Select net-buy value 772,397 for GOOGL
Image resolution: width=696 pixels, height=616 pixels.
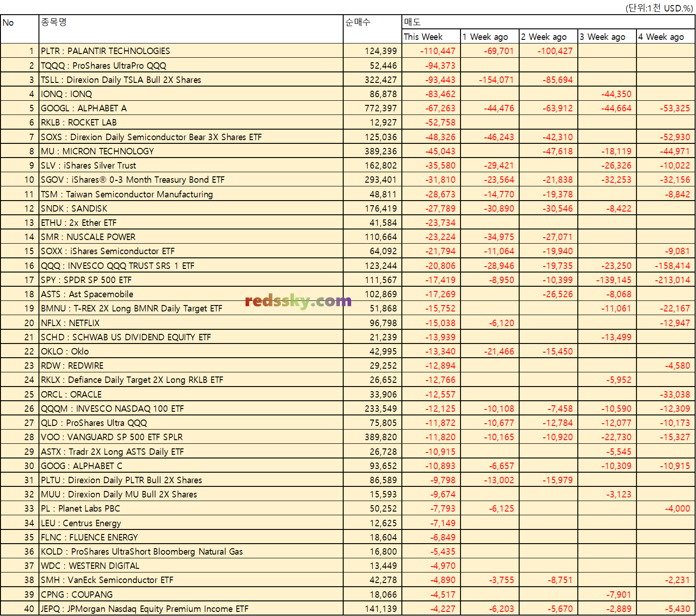click(381, 108)
